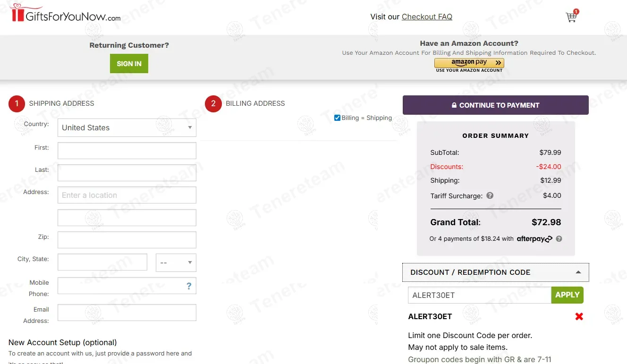Image resolution: width=627 pixels, height=364 pixels.
Task: Click the GiftsForYouNow.com logo
Action: pos(66,13)
